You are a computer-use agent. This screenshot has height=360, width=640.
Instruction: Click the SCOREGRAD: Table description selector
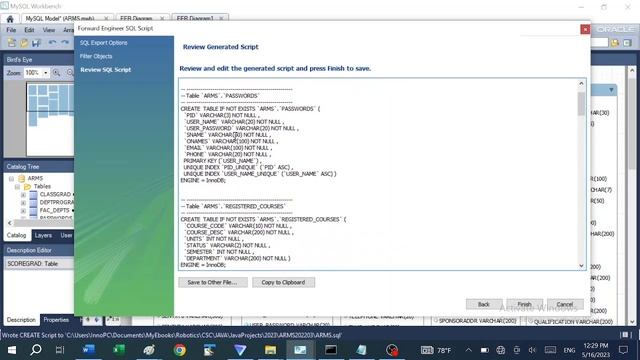pos(39,264)
